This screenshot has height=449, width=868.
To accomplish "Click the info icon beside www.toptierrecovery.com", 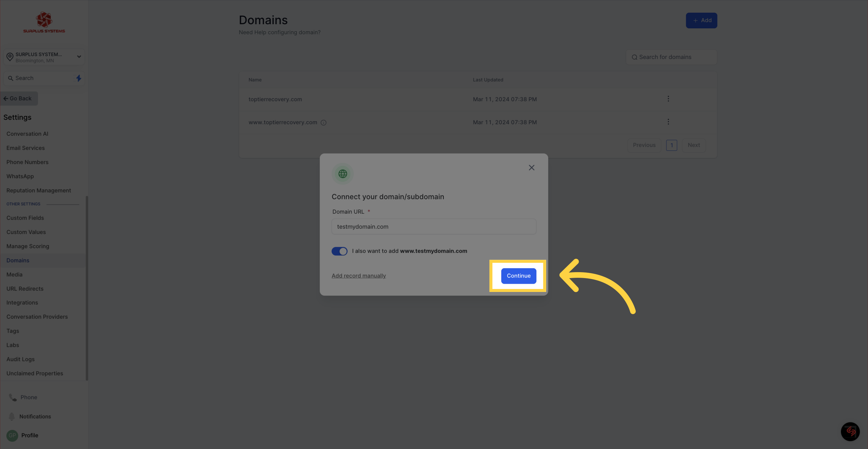I will tap(324, 123).
